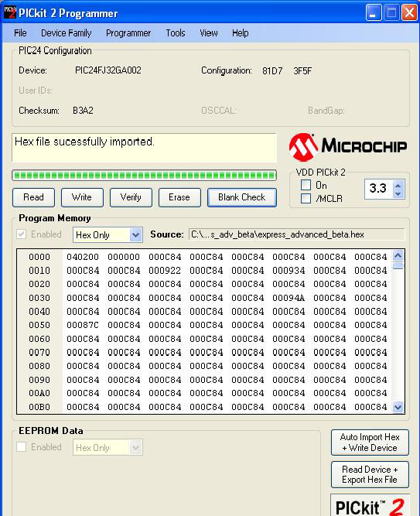Click the Read button
The width and height of the screenshot is (420, 516).
coord(33,197)
